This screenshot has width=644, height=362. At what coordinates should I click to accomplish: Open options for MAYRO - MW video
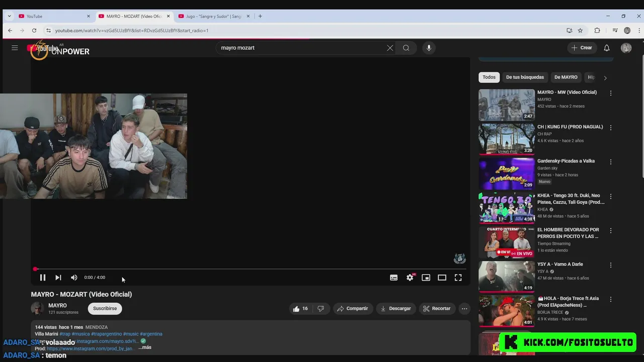[611, 93]
